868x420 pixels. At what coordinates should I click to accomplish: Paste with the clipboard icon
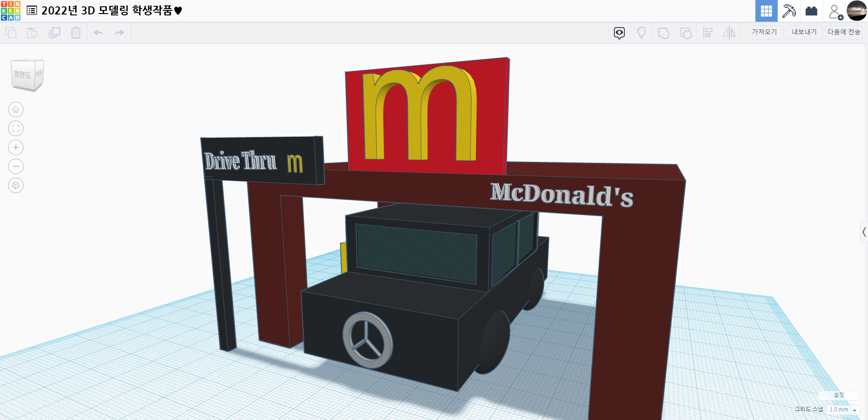[32, 33]
